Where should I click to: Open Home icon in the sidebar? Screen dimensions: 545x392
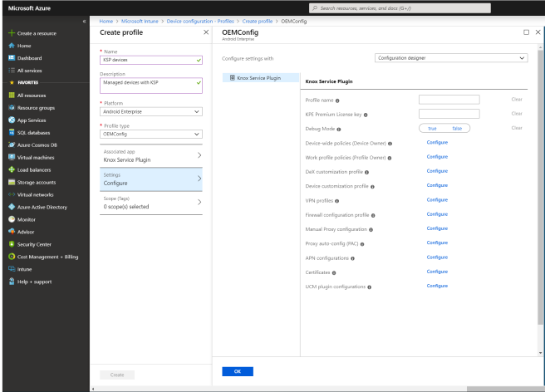12,46
